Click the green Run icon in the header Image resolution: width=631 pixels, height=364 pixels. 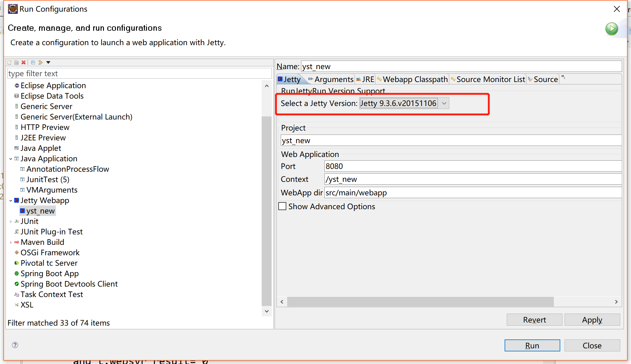point(612,29)
